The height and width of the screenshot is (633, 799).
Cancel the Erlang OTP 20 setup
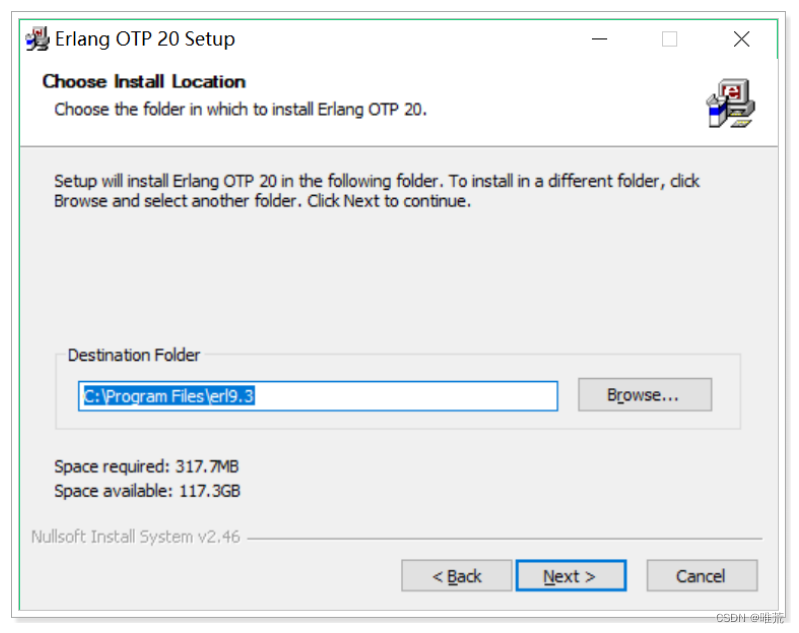click(x=702, y=576)
